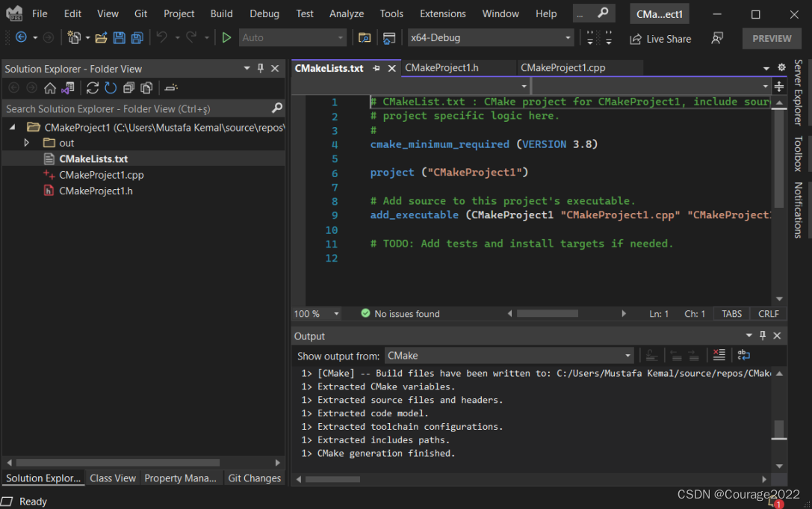The height and width of the screenshot is (509, 812).
Task: Toggle Word Wrap in Output panel
Action: [x=743, y=356]
